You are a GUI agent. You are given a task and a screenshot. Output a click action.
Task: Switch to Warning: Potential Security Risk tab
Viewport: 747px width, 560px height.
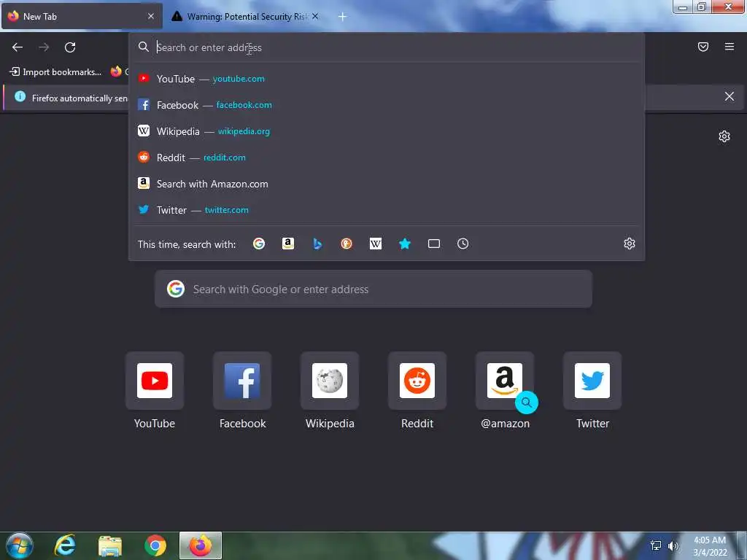(246, 16)
